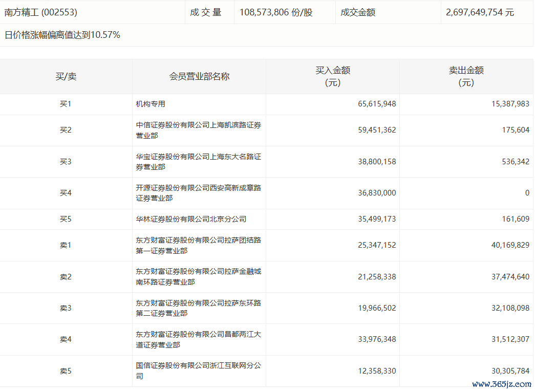Image resolution: width=535 pixels, height=392 pixels.
Task: Select the 机构专用 row name
Action: click(151, 104)
